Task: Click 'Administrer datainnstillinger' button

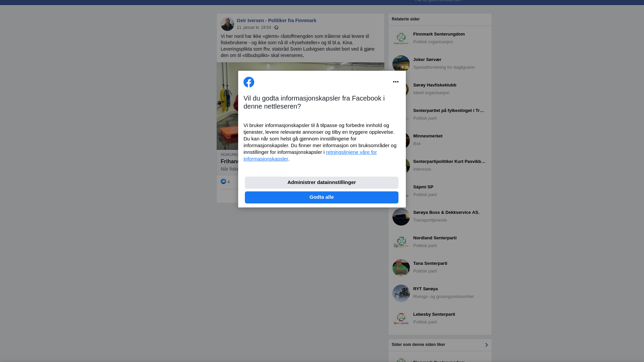Action: pyautogui.click(x=321, y=183)
